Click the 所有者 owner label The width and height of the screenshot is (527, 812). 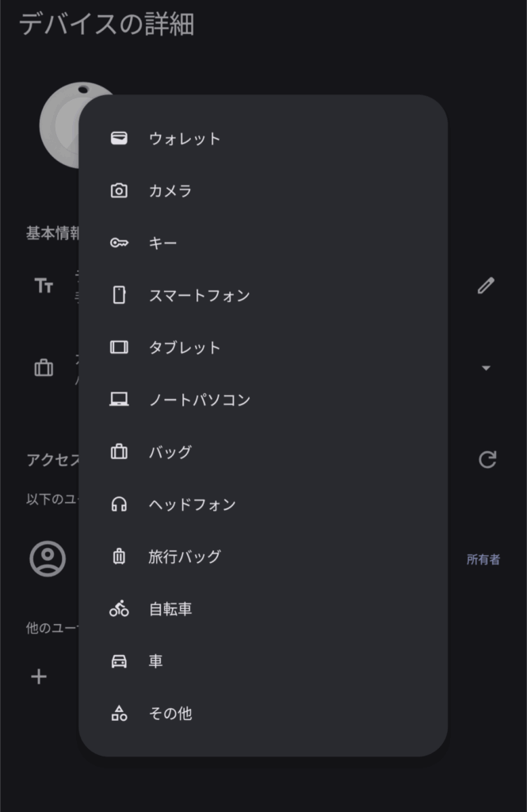coord(483,560)
